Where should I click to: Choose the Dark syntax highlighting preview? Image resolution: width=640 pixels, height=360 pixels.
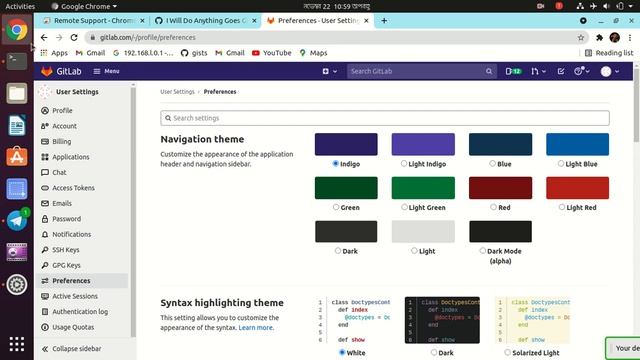[x=442, y=320]
